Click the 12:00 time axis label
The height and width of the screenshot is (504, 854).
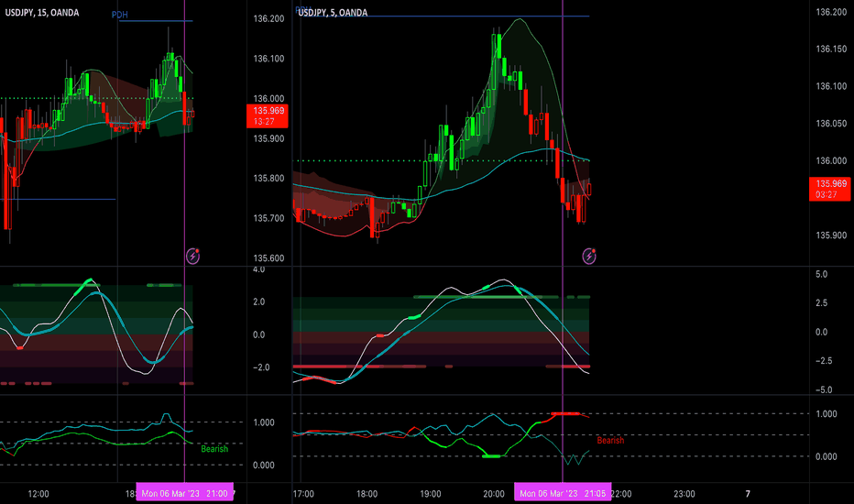(x=38, y=494)
